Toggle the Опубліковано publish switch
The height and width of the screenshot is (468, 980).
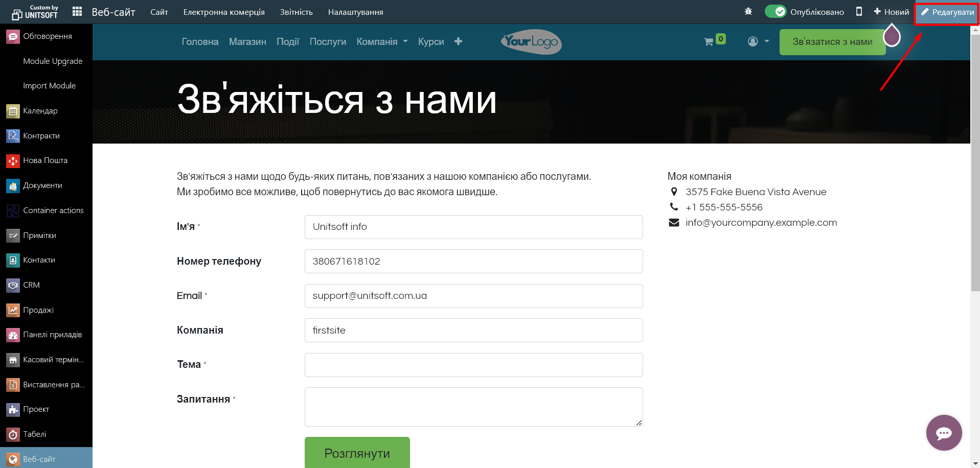pos(775,12)
